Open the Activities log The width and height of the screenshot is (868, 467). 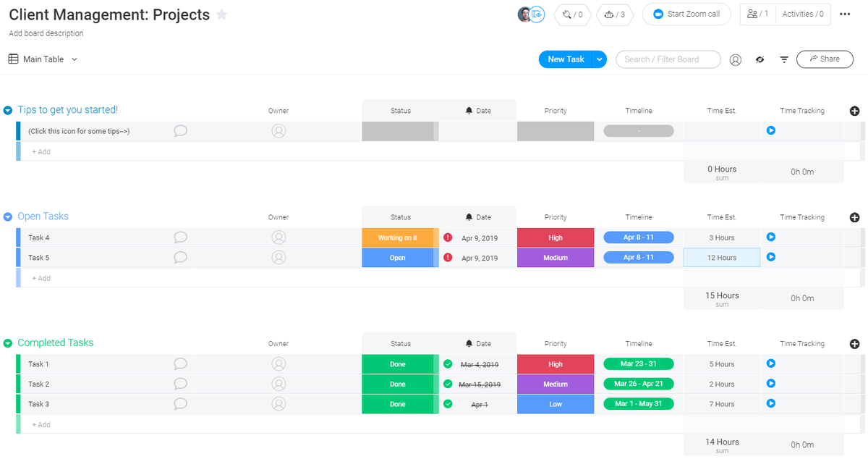coord(802,14)
